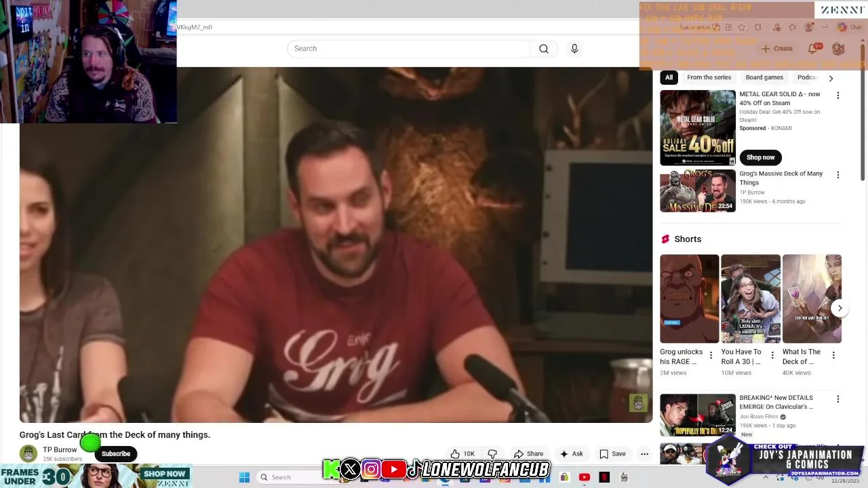868x488 pixels.
Task: Click the "Grog's Massive Deck of Many Things" title
Action: 781,178
